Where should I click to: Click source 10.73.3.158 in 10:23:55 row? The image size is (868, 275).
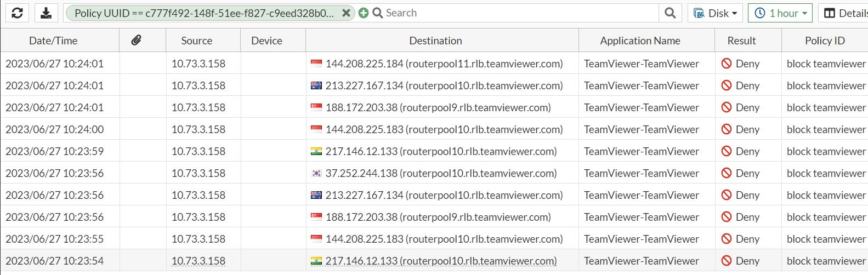coord(198,239)
